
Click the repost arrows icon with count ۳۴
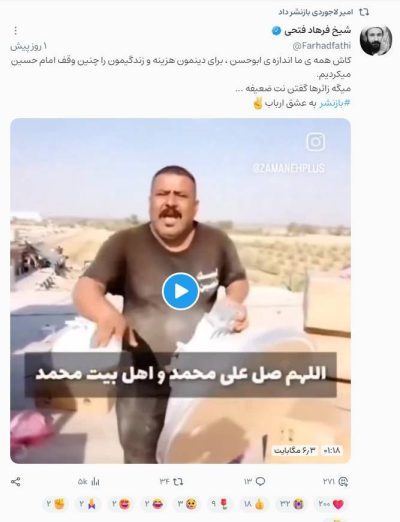(x=178, y=482)
